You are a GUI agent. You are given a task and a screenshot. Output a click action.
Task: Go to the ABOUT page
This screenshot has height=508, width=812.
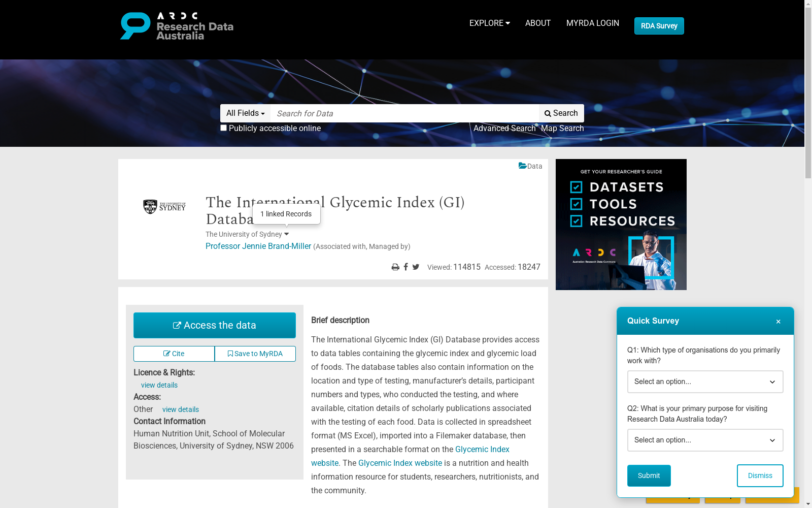[x=537, y=23]
